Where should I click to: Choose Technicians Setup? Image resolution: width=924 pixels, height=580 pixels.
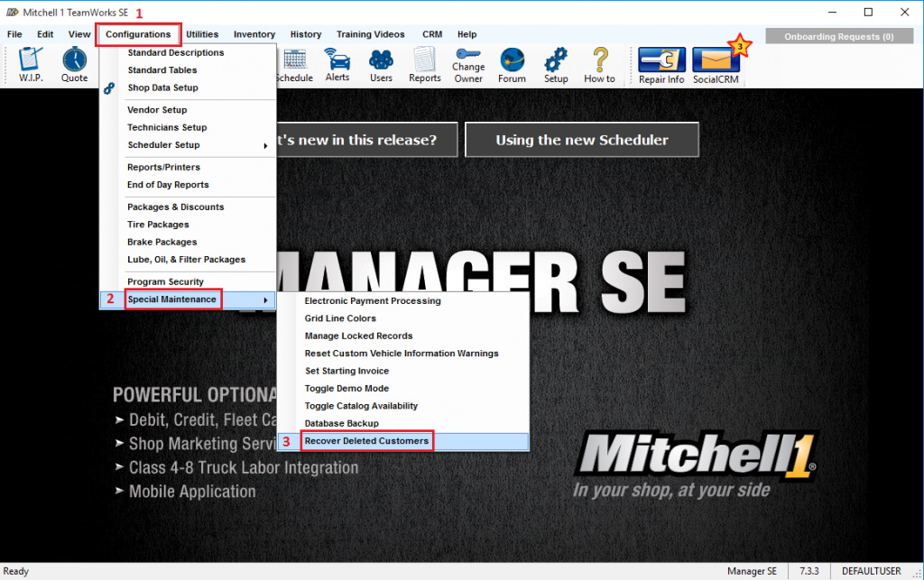tap(188, 127)
